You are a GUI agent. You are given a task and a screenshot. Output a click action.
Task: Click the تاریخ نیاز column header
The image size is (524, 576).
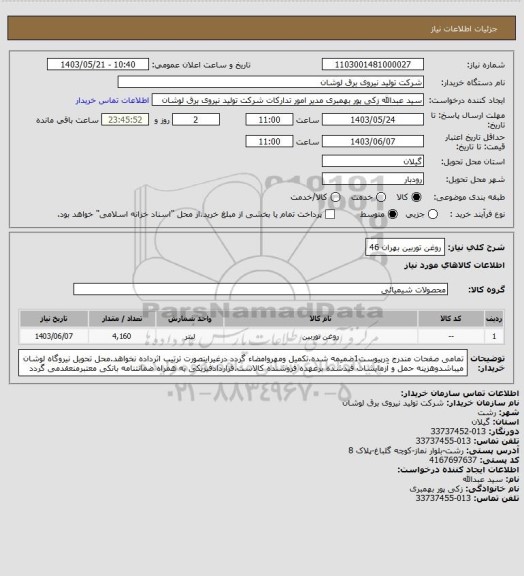(x=54, y=319)
